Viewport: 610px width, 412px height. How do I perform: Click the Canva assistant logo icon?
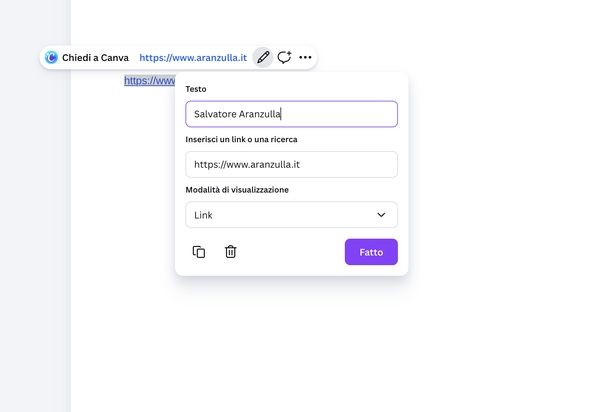tap(52, 58)
